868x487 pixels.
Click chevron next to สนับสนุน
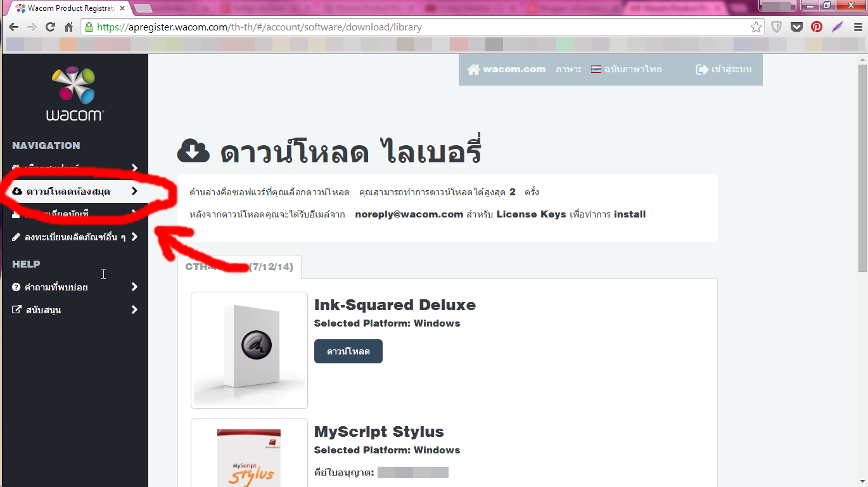pyautogui.click(x=134, y=310)
